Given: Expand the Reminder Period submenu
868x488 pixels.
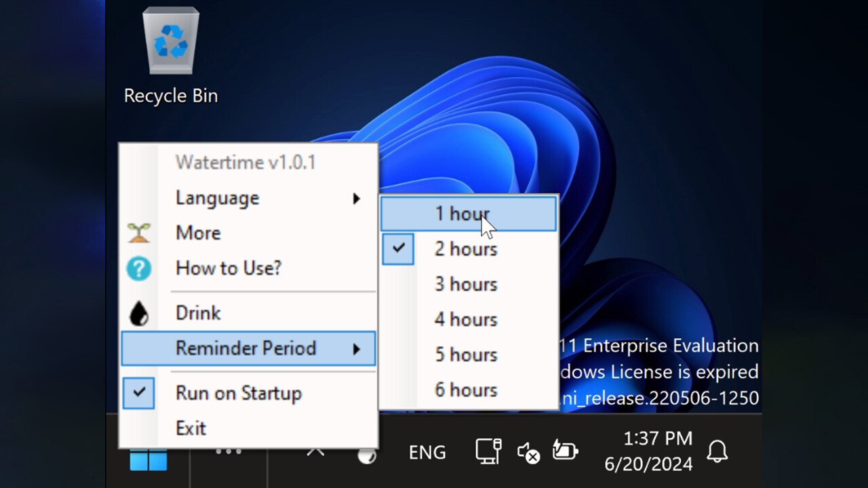Looking at the screenshot, I should tap(247, 348).
